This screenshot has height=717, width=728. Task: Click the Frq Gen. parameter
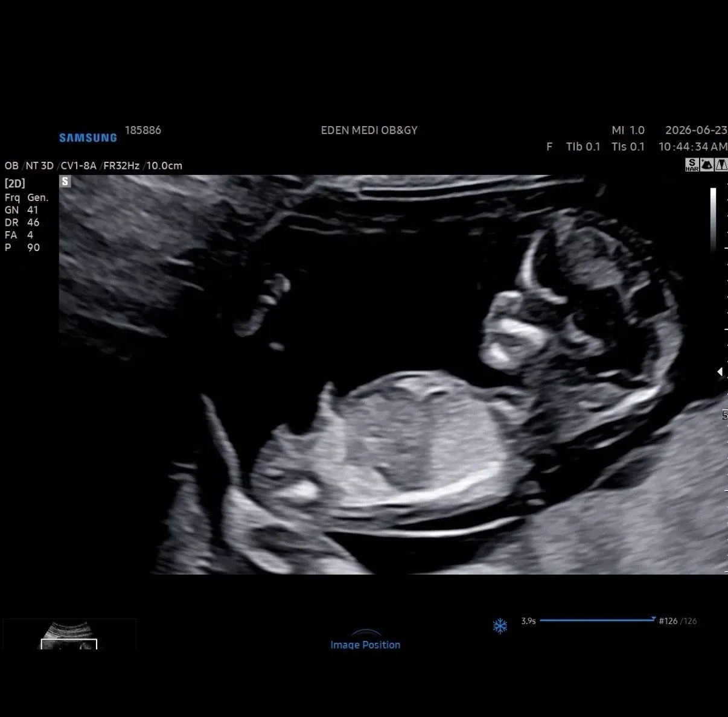coord(27,197)
